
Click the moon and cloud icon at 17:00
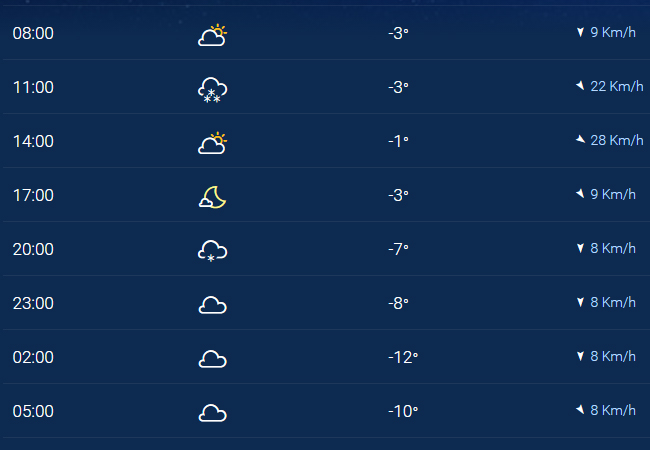pyautogui.click(x=213, y=197)
